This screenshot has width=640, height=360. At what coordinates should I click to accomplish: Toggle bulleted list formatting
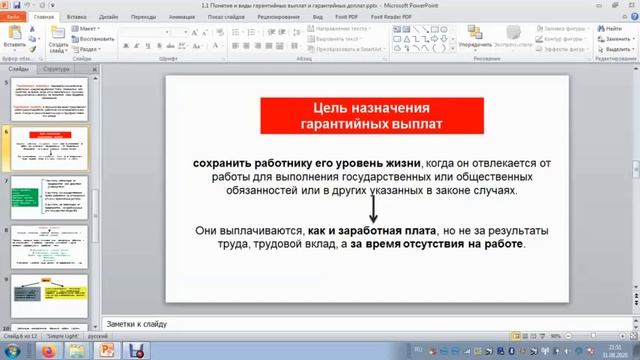(x=237, y=32)
